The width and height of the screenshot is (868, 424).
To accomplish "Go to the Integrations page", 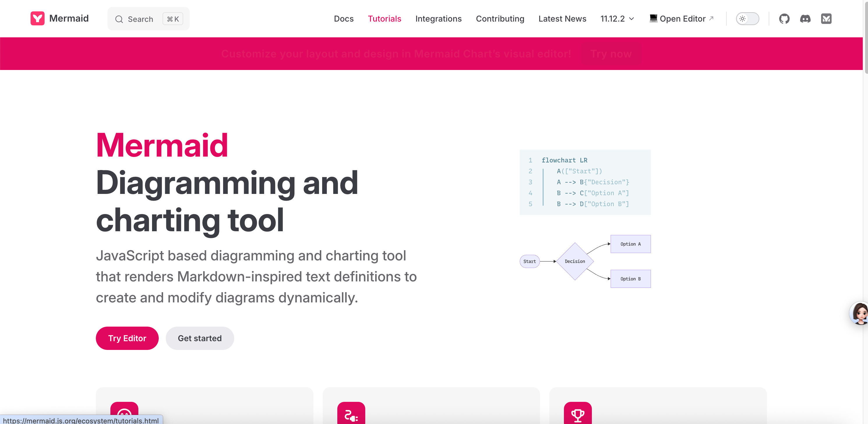I will tap(438, 19).
